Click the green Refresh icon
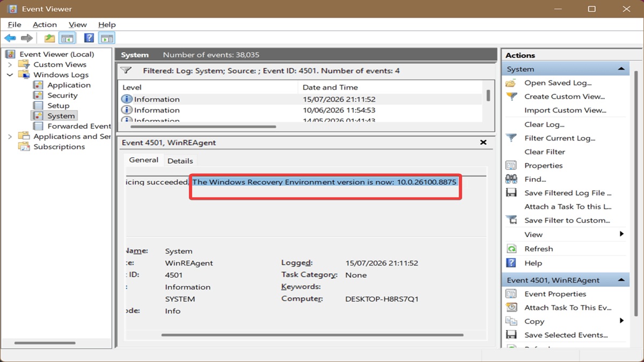This screenshot has width=644, height=362. [511, 249]
